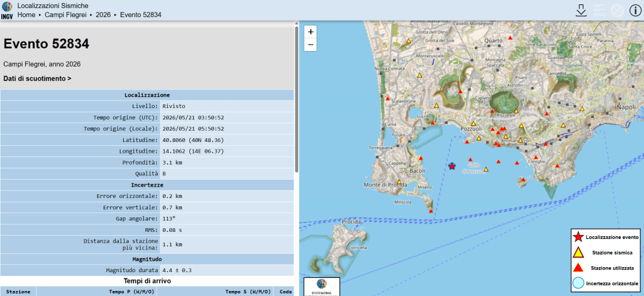Click the Tempo S (W/M/O) column header
The width and height of the screenshot is (644, 296).
[215, 292]
